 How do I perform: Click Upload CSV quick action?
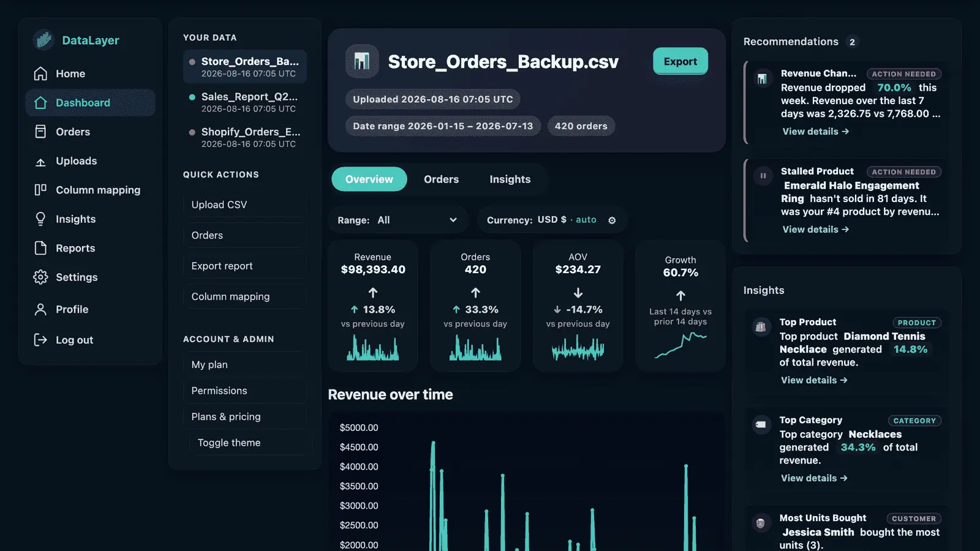pyautogui.click(x=245, y=204)
